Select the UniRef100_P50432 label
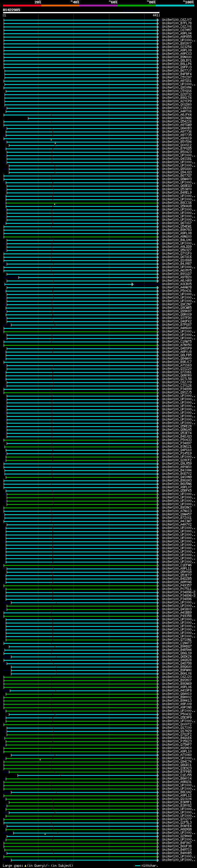The height and width of the screenshot is (868, 197). [176, 714]
